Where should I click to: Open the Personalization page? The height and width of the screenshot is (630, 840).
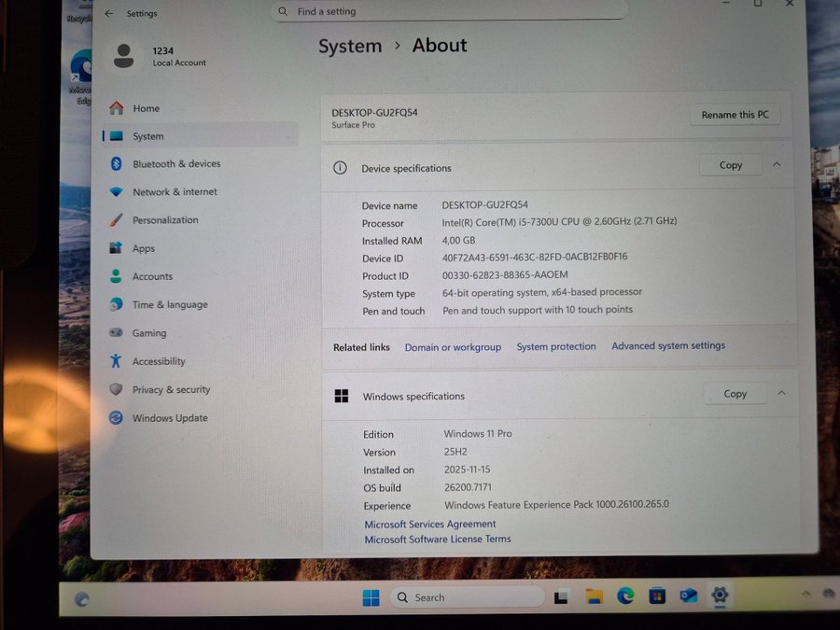pyautogui.click(x=165, y=220)
